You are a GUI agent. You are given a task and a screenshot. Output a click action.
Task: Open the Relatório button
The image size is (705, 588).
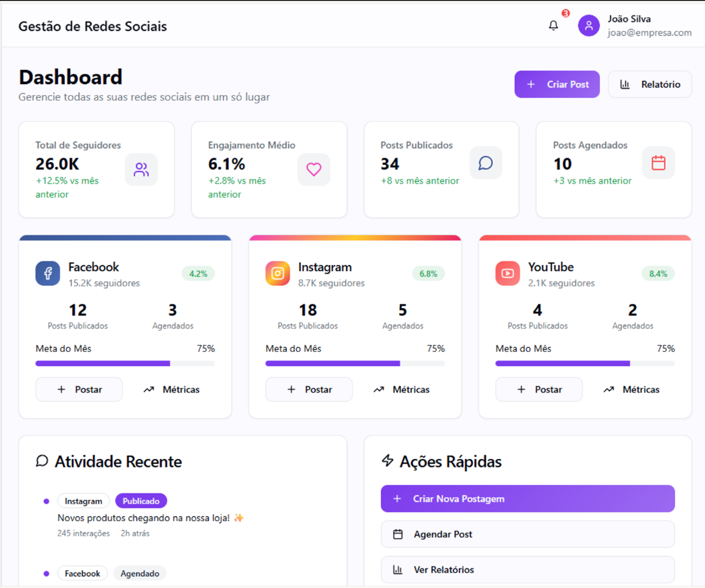pos(650,84)
